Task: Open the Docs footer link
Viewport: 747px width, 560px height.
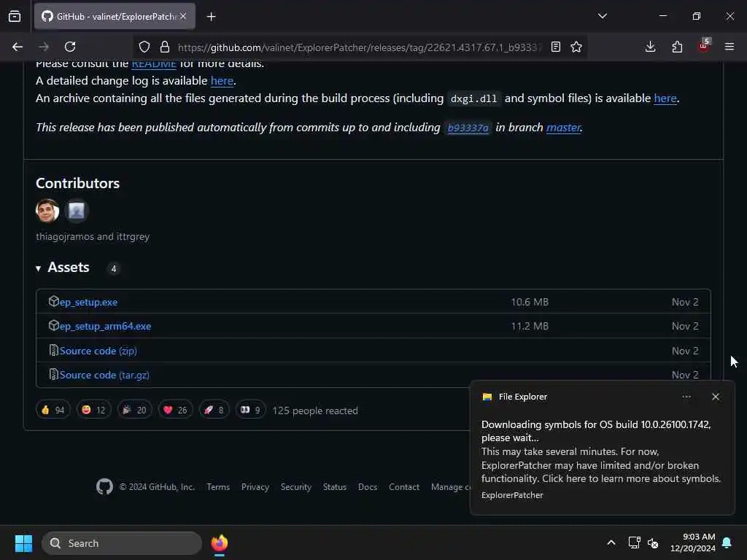Action: (368, 486)
